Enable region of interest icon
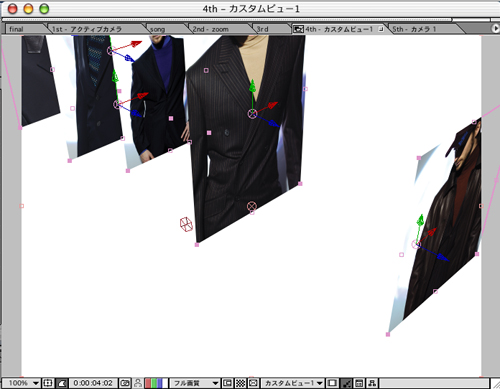Viewport: 500px width, 389px height. pyautogui.click(x=227, y=383)
